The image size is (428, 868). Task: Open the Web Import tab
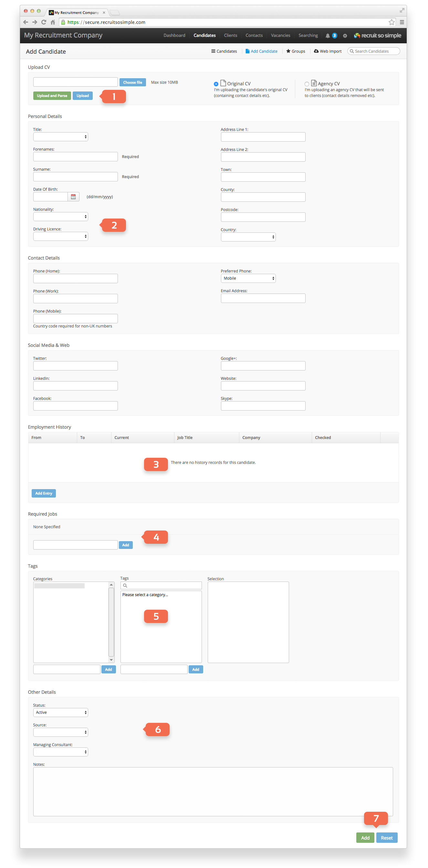point(328,51)
